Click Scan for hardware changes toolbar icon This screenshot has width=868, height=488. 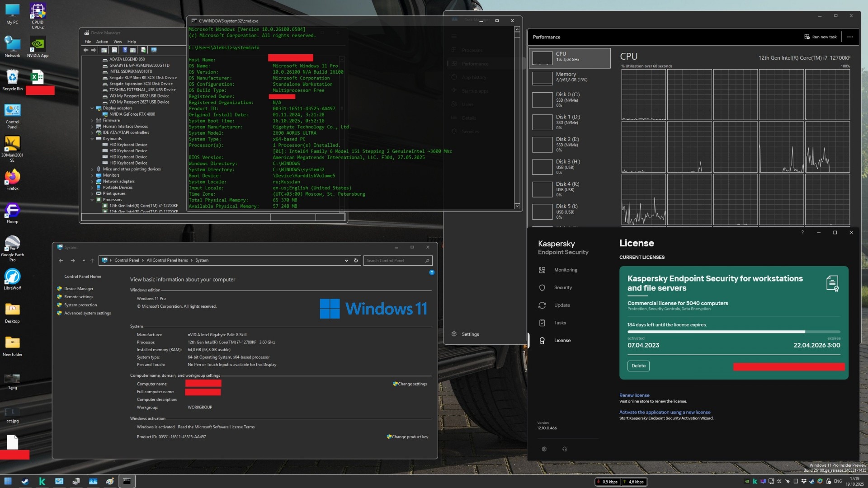tap(143, 50)
